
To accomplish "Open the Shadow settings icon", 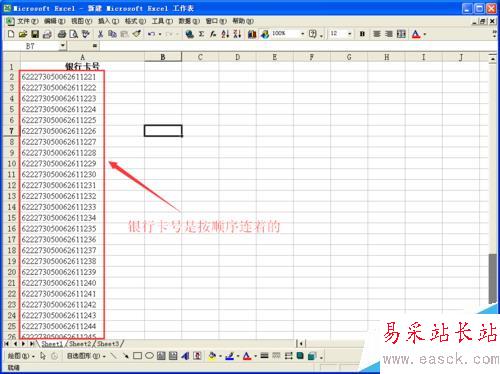I will tap(300, 356).
